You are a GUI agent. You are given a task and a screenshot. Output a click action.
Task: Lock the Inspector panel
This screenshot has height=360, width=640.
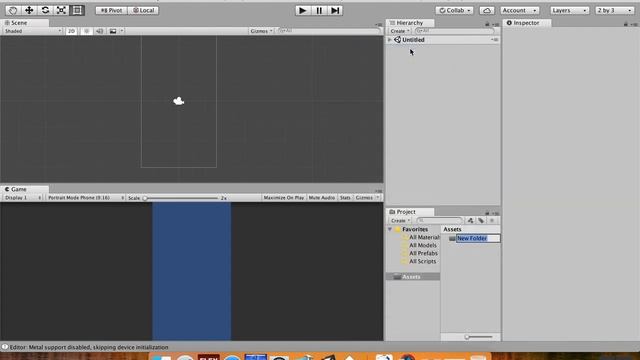626,24
